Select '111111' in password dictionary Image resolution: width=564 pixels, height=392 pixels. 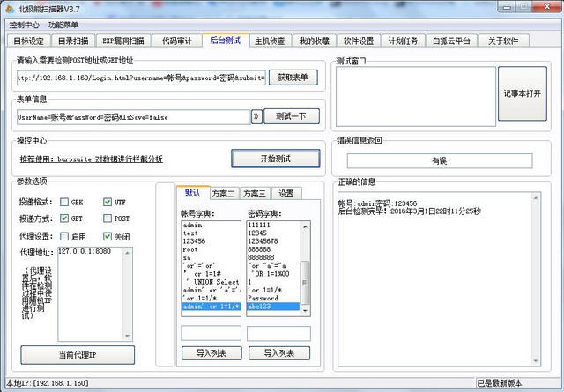273,225
